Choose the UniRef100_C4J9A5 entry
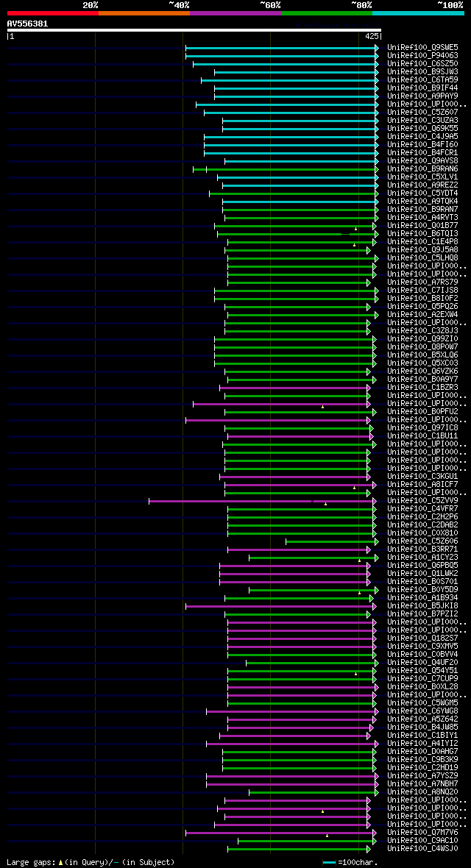The width and height of the screenshot is (471, 868). pyautogui.click(x=422, y=137)
